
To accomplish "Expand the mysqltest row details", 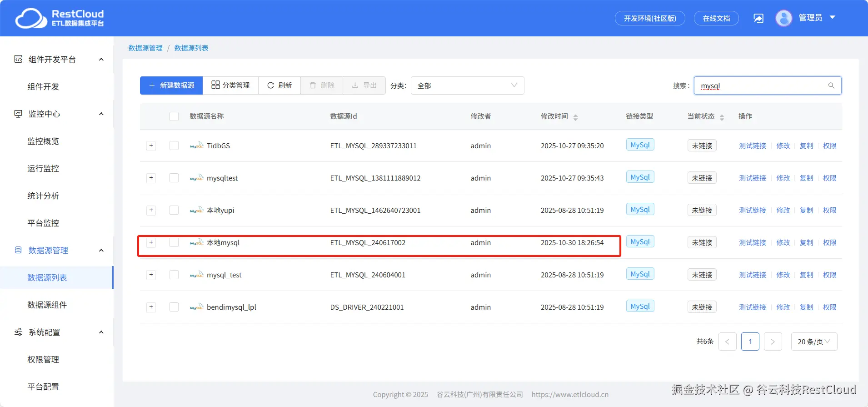I will [151, 178].
